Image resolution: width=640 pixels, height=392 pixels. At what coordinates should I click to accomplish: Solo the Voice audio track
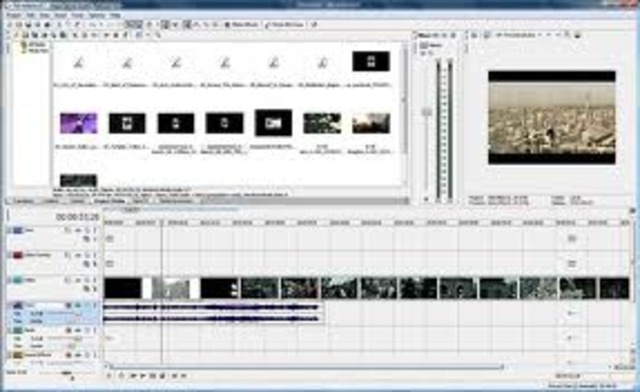(95, 305)
